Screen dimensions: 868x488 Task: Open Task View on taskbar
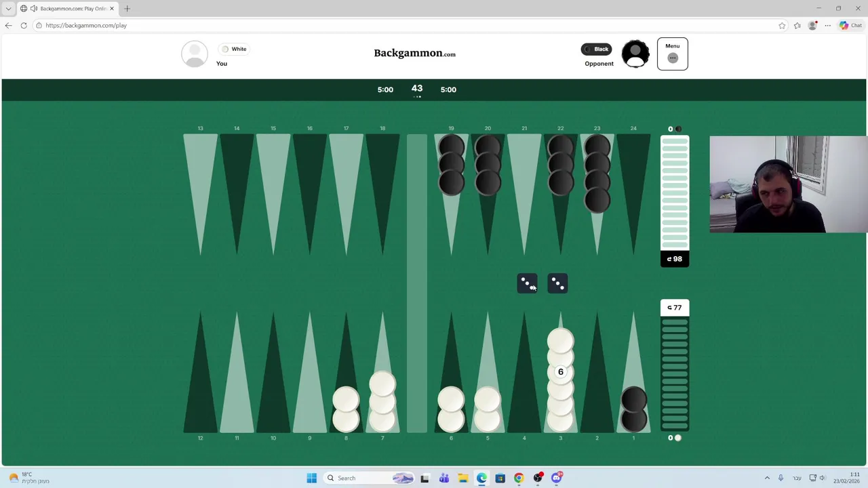[x=425, y=478]
